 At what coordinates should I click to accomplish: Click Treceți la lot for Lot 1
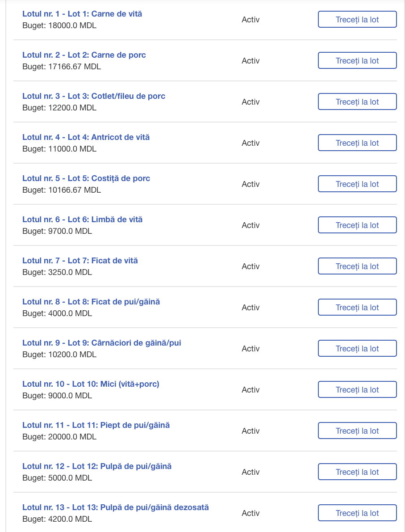click(x=357, y=19)
